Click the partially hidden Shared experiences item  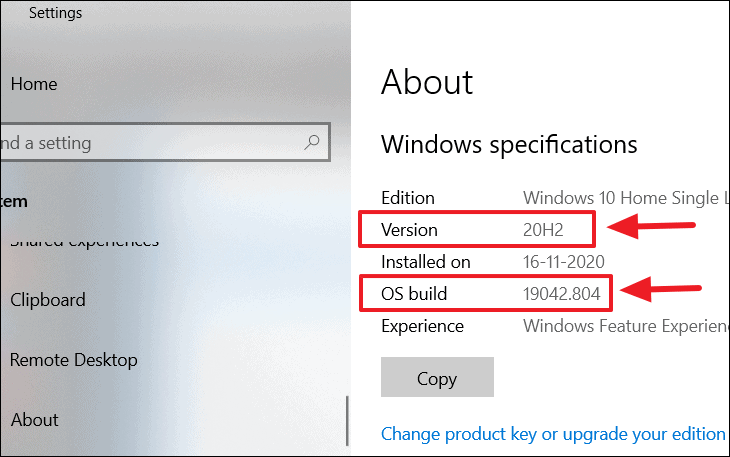[84, 242]
